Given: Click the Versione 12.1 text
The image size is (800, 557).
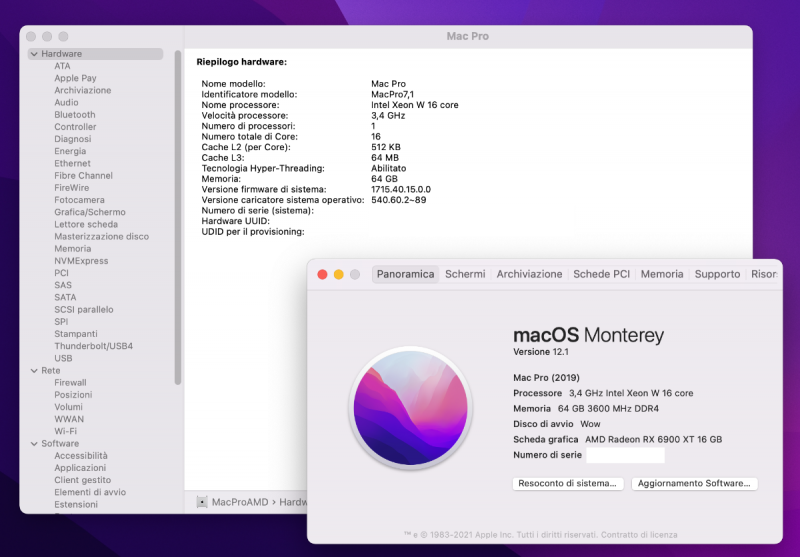Looking at the screenshot, I should pyautogui.click(x=541, y=352).
